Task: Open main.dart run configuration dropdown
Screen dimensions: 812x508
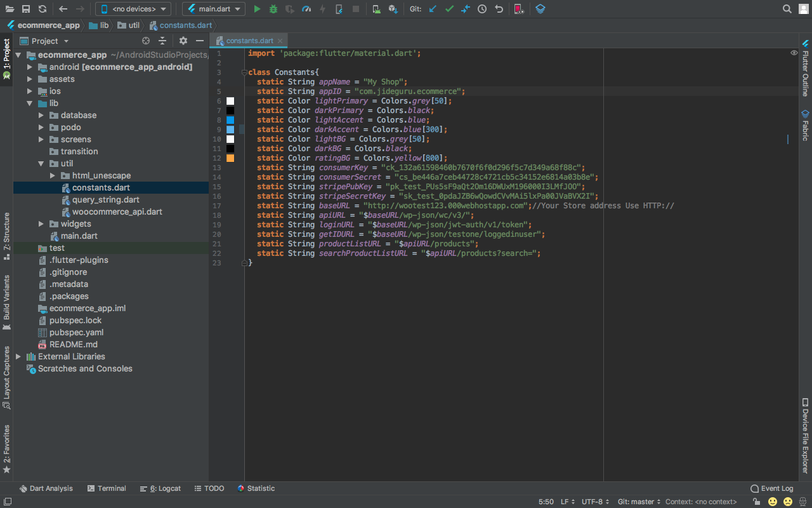Action: tap(214, 9)
